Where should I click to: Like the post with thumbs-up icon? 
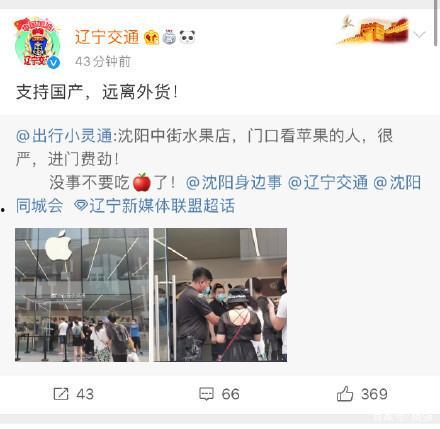pos(345,394)
